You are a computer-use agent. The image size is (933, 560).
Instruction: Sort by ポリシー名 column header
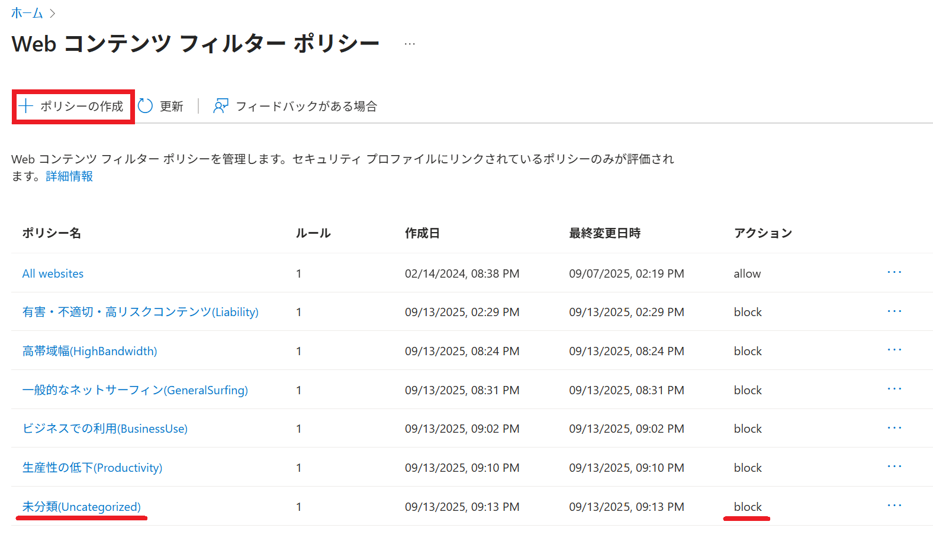pos(52,233)
